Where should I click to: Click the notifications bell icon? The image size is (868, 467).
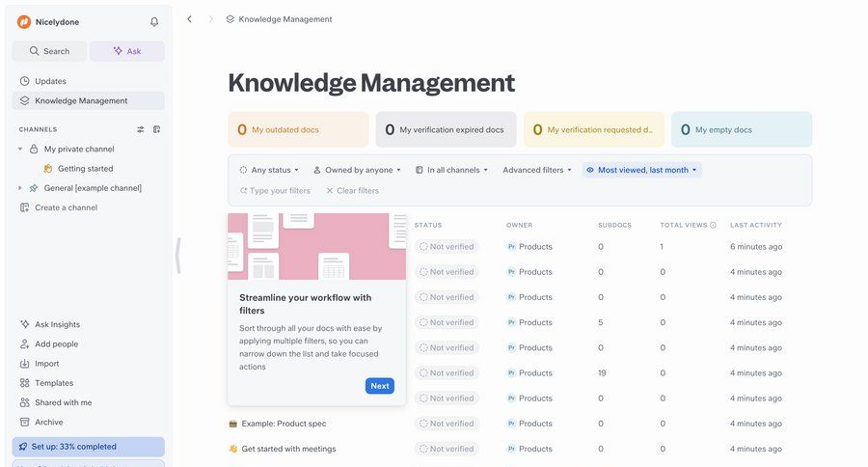pos(154,22)
